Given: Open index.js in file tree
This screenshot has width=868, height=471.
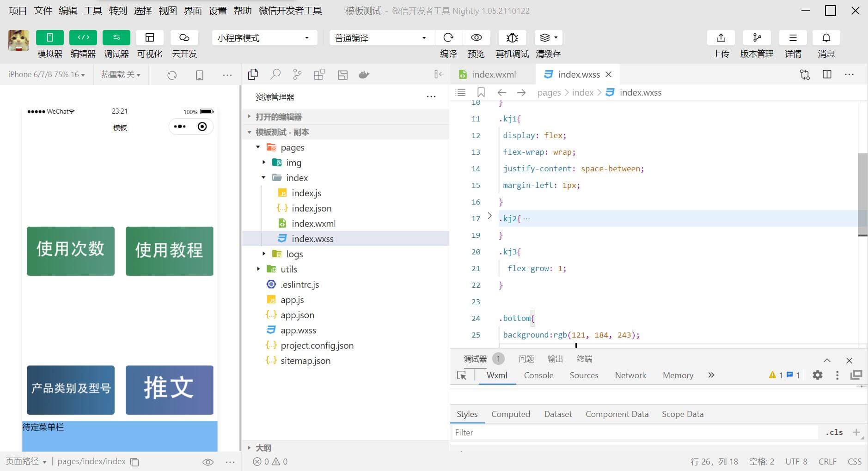Looking at the screenshot, I should [306, 193].
